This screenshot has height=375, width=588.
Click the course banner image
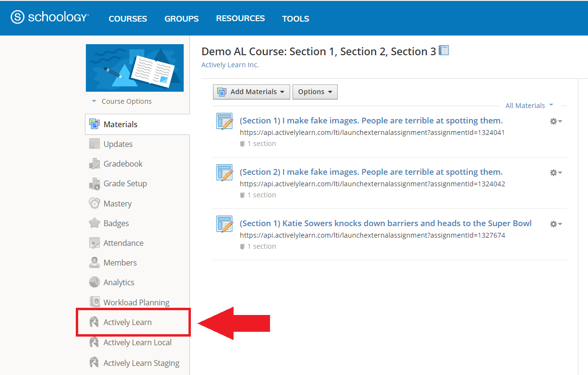click(135, 68)
